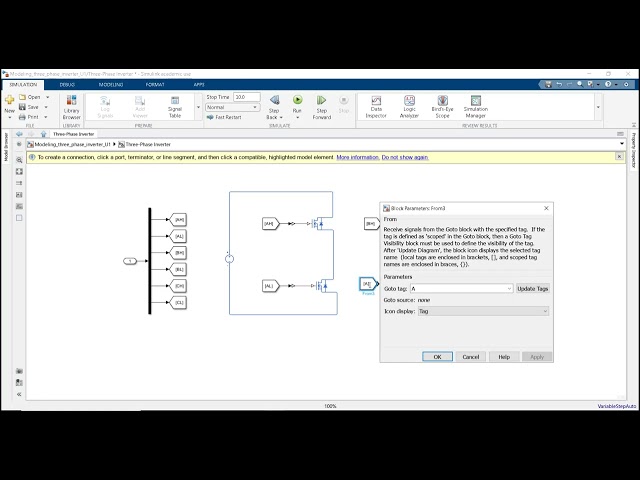640x480 pixels.
Task: Click the Stop Time input field
Action: pos(247,97)
